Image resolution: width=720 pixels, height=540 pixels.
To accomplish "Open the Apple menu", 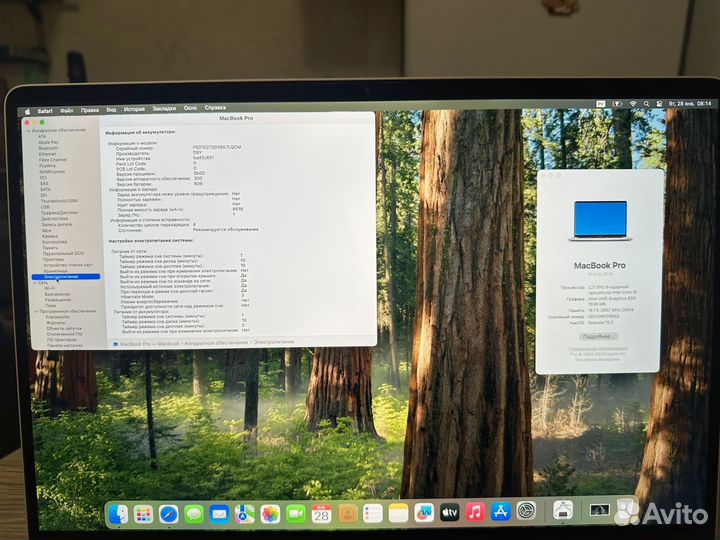I will point(27,111).
